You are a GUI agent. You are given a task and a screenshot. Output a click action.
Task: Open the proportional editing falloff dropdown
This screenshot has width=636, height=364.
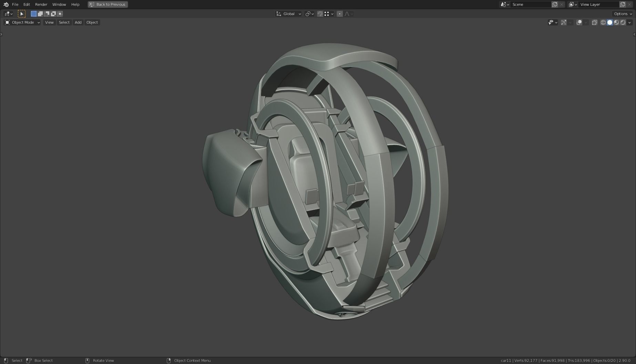click(x=349, y=14)
